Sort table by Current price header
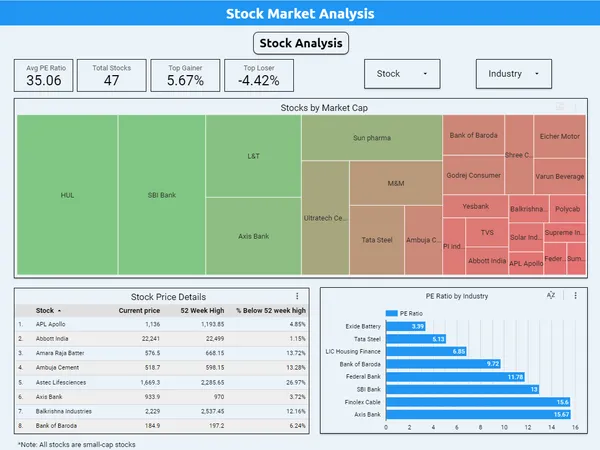The image size is (600, 450). 139,310
